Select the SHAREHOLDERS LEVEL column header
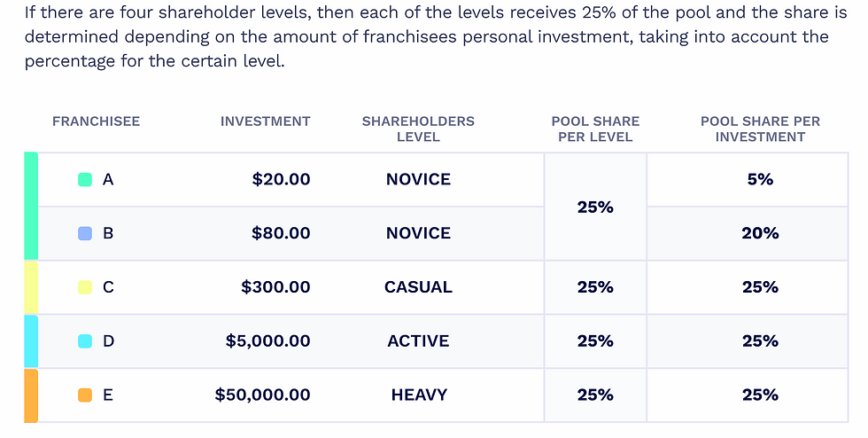 click(x=418, y=129)
